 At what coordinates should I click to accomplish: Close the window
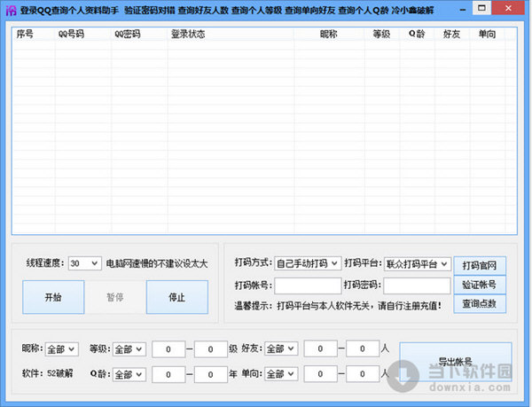(508, 8)
